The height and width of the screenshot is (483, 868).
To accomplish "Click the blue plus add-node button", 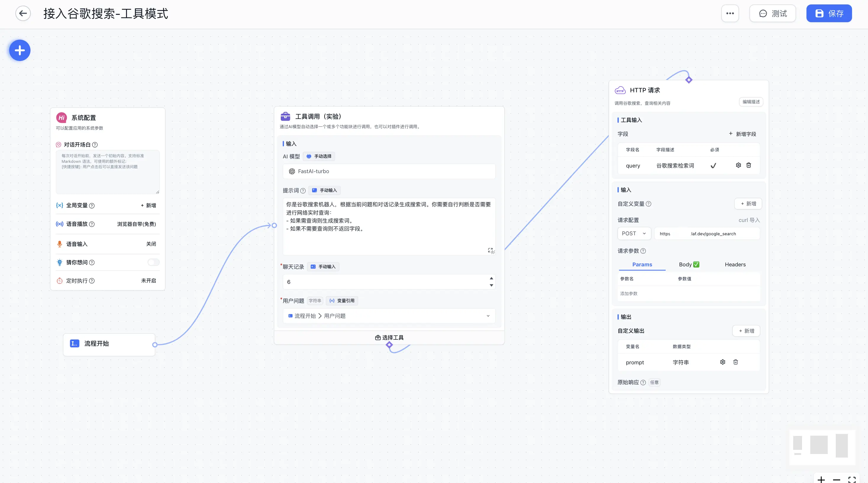I will pyautogui.click(x=20, y=51).
